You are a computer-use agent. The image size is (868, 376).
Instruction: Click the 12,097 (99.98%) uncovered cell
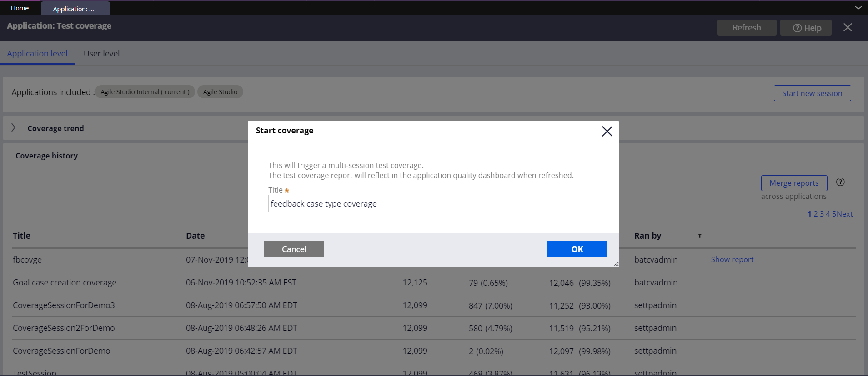(580, 351)
